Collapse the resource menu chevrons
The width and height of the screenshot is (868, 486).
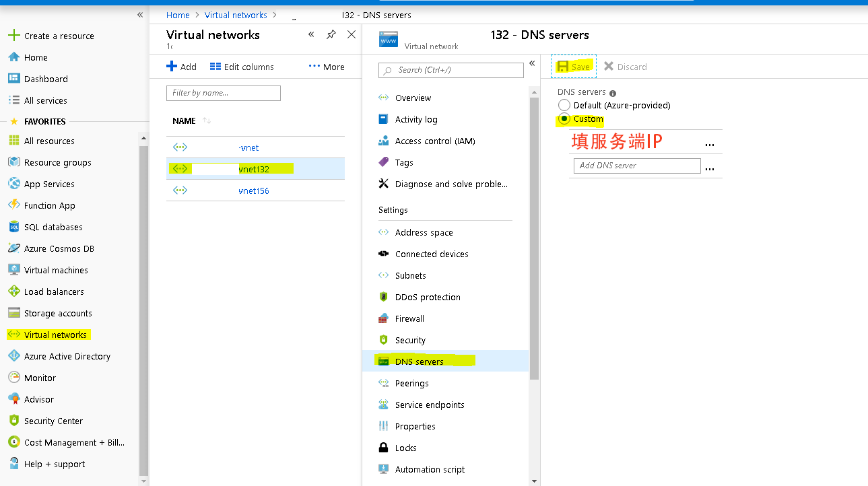[x=532, y=63]
